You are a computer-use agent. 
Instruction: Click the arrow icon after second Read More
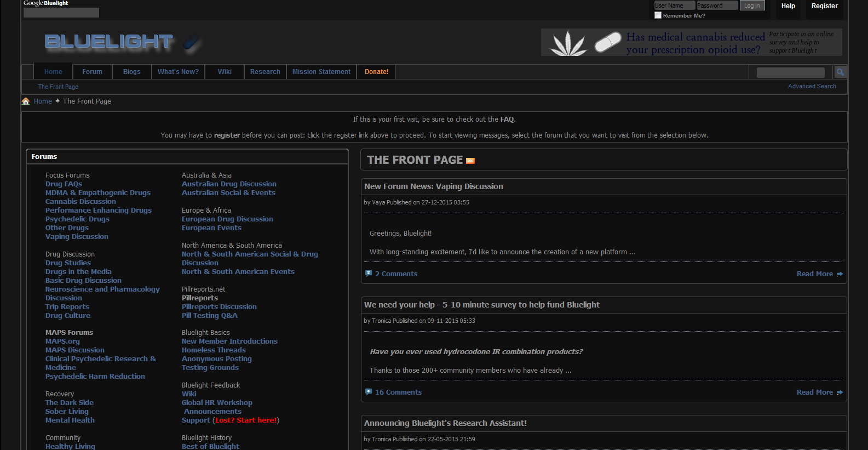(x=840, y=392)
